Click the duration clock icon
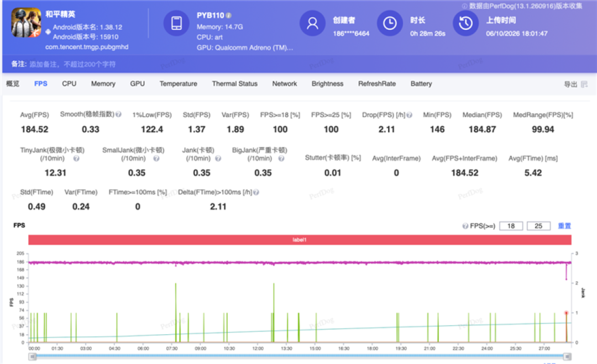The width and height of the screenshot is (597, 364). point(390,23)
